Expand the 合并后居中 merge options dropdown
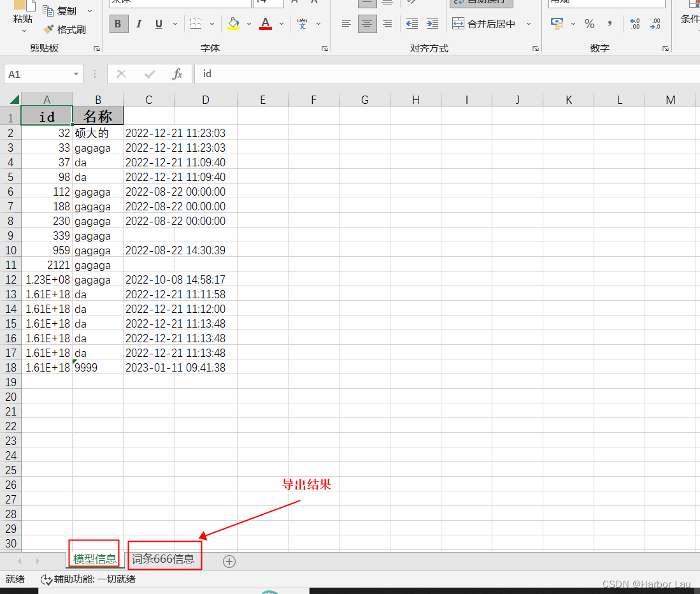Screen dimensions: 700x594 [529, 23]
